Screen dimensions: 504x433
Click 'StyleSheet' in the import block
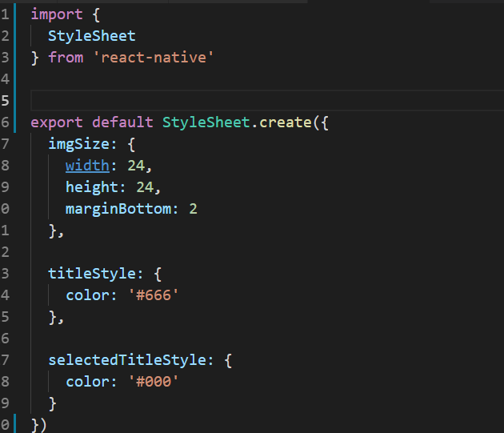tap(92, 36)
